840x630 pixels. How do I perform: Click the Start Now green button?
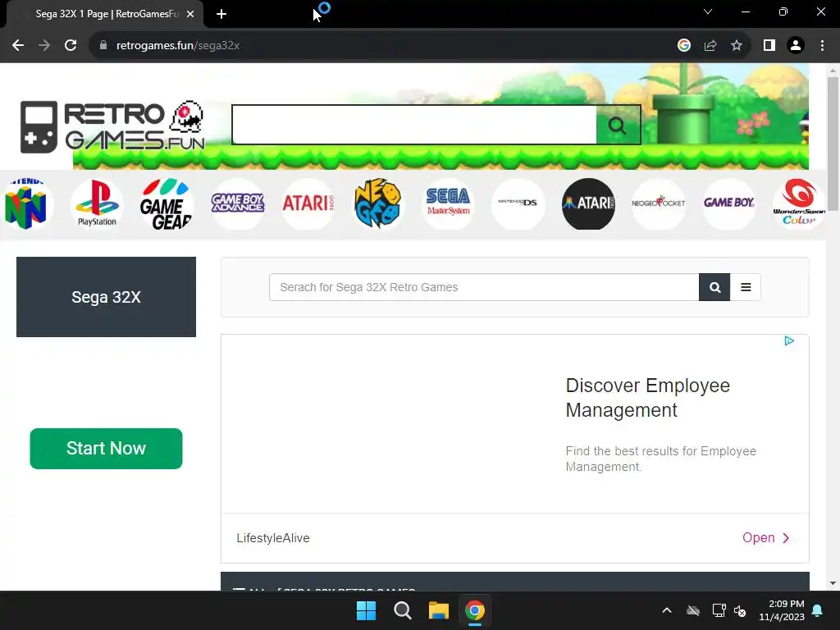[x=106, y=449]
